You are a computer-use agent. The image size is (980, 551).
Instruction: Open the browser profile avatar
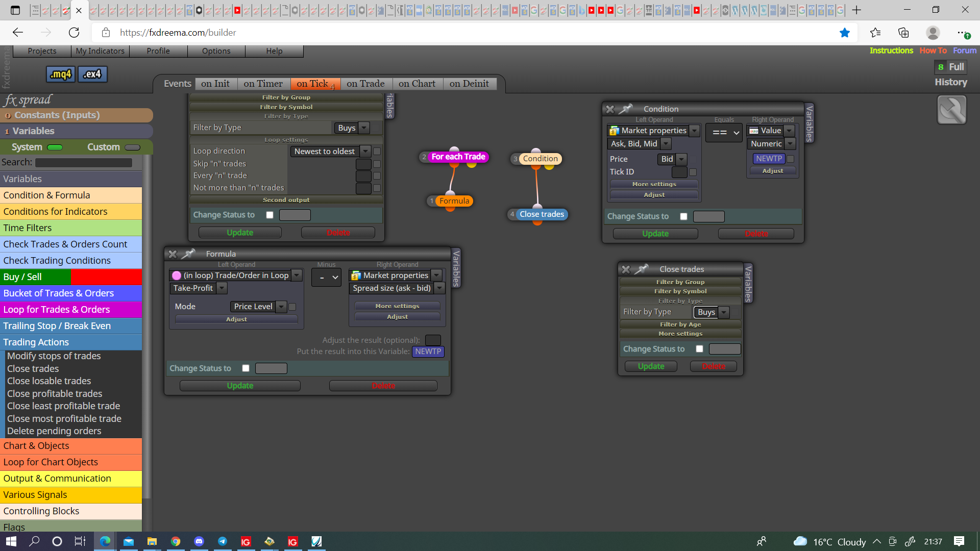(x=933, y=33)
